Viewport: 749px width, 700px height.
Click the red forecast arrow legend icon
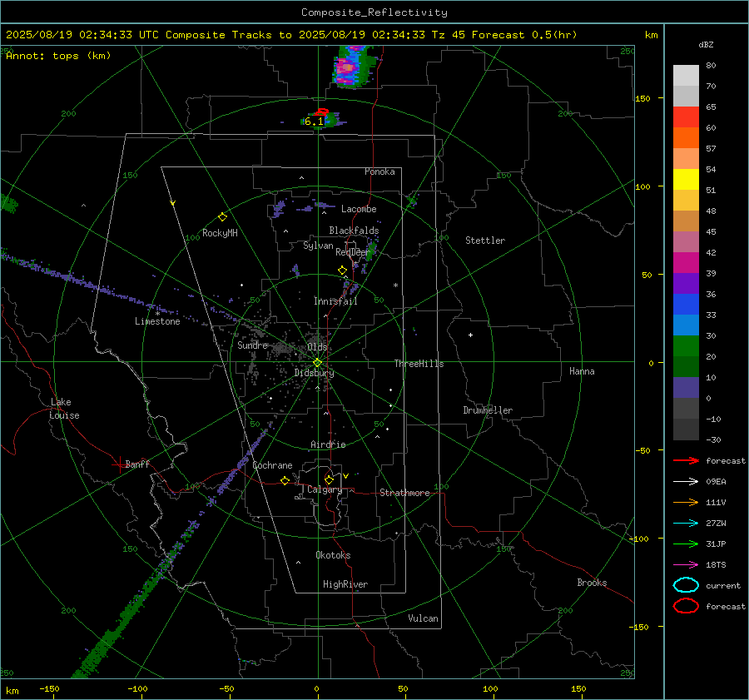pos(686,460)
